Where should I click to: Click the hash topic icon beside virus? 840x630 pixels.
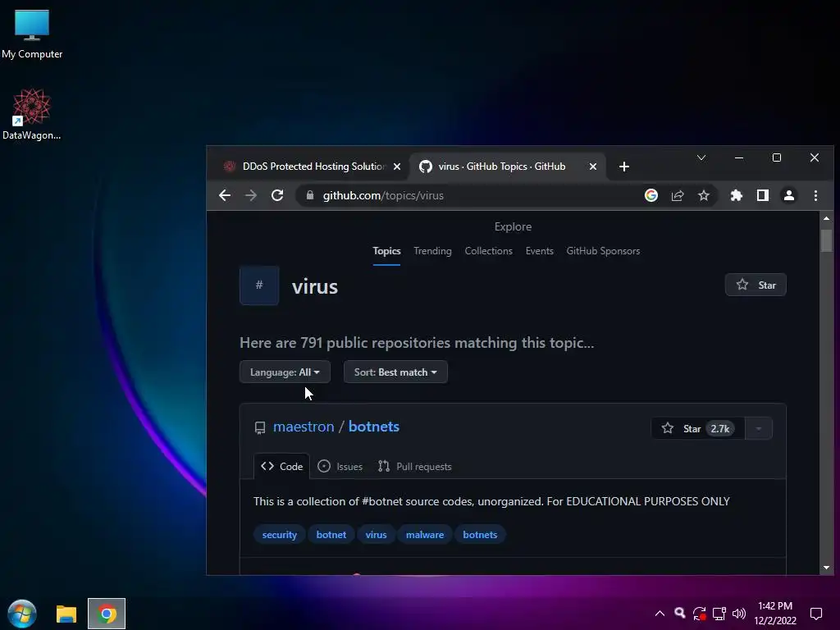pos(259,285)
